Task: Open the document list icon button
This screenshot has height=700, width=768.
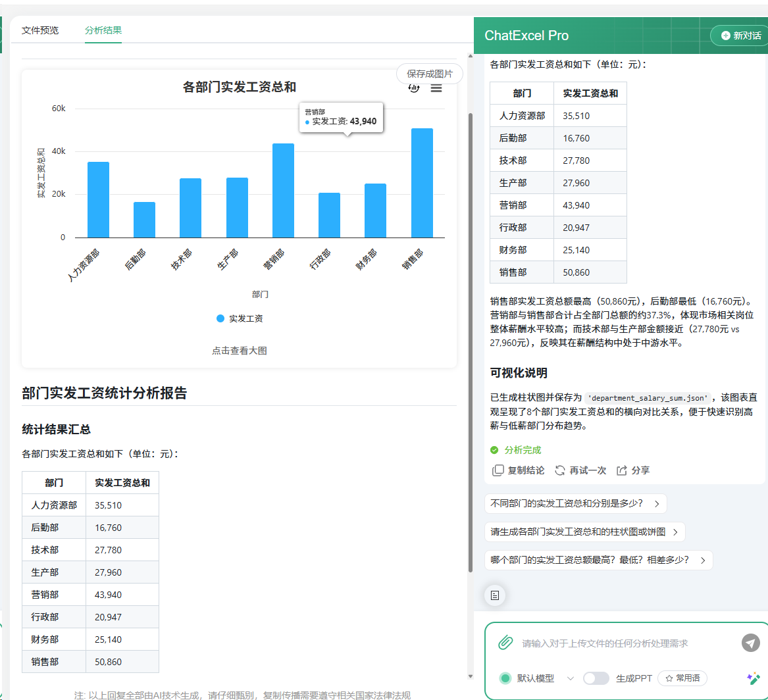Action: (495, 595)
